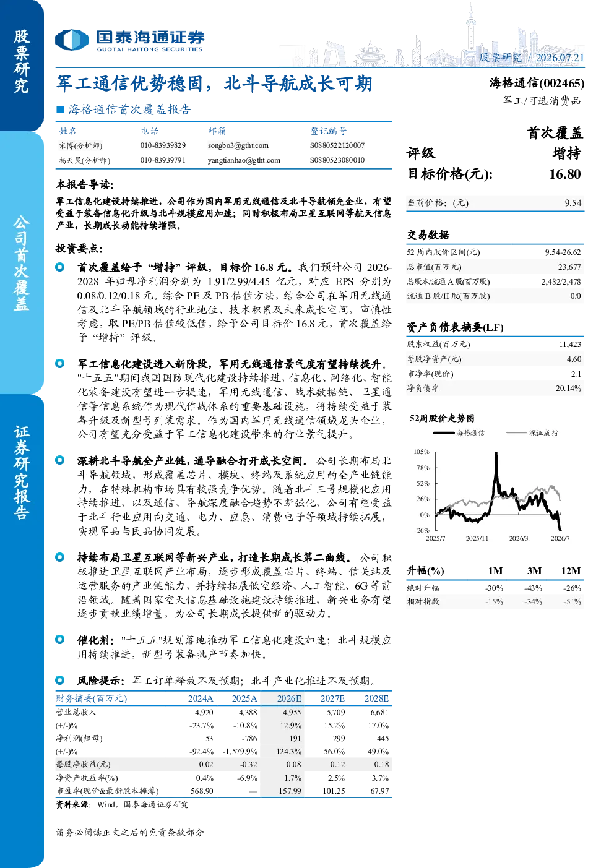Click email yangtianhao@gtht.com
This screenshot has height=868, width=614.
(244, 160)
